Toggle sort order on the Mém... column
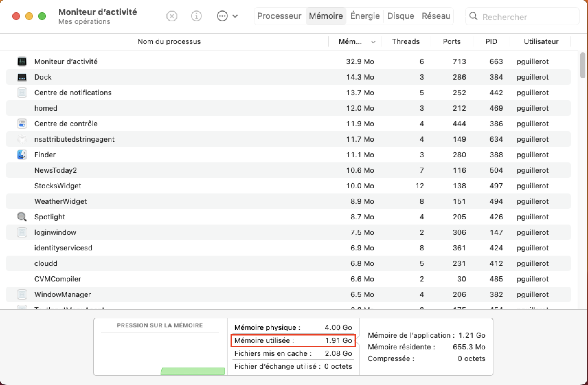Screen dimensions: 588x385 click(x=355, y=41)
